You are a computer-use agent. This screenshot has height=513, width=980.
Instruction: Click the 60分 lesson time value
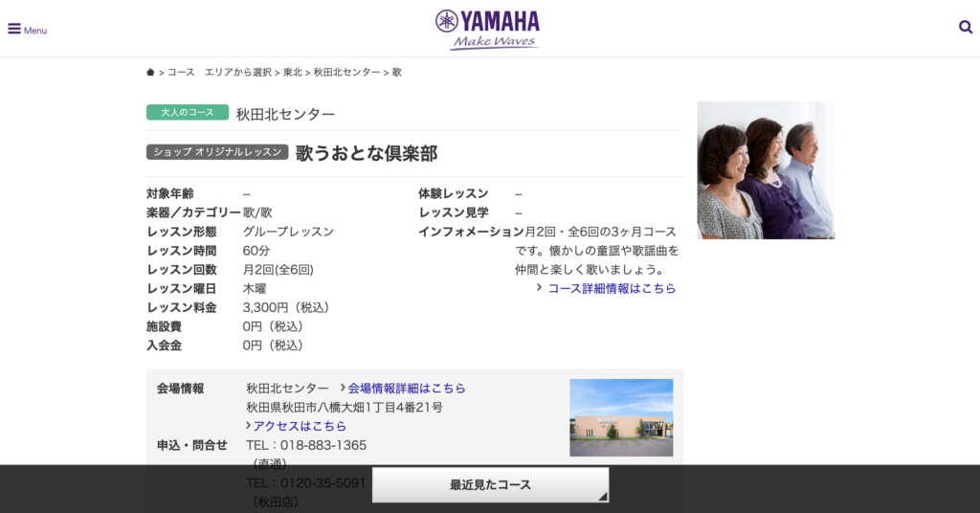(x=256, y=251)
